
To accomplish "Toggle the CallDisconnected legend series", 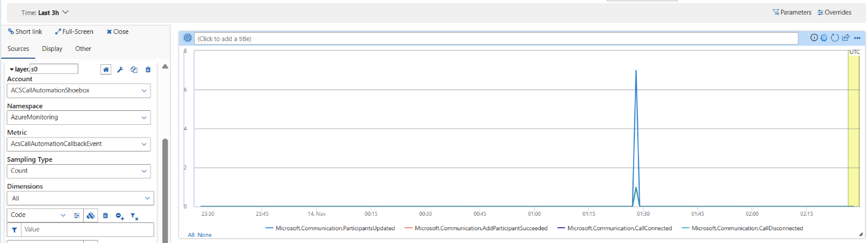I will click(747, 228).
